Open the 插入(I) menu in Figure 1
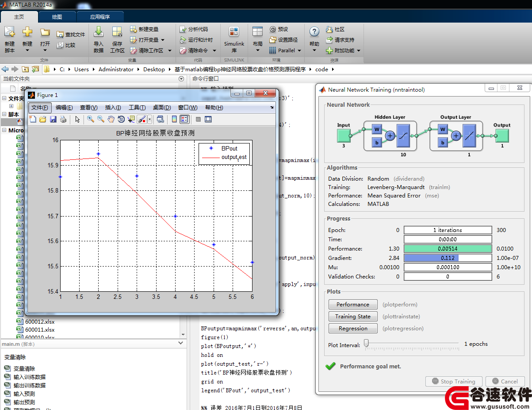Image resolution: width=532 pixels, height=410 pixels. [113, 108]
